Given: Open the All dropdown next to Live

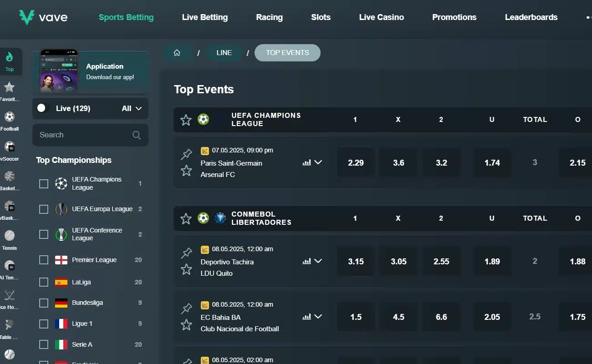Looking at the screenshot, I should click(132, 108).
